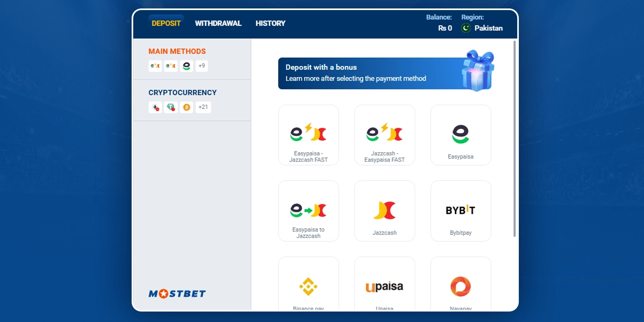Select the Pakistan region label

point(488,28)
